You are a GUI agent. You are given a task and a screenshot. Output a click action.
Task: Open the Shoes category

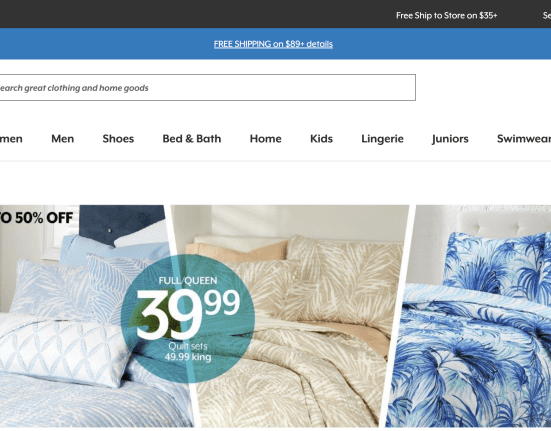click(118, 139)
